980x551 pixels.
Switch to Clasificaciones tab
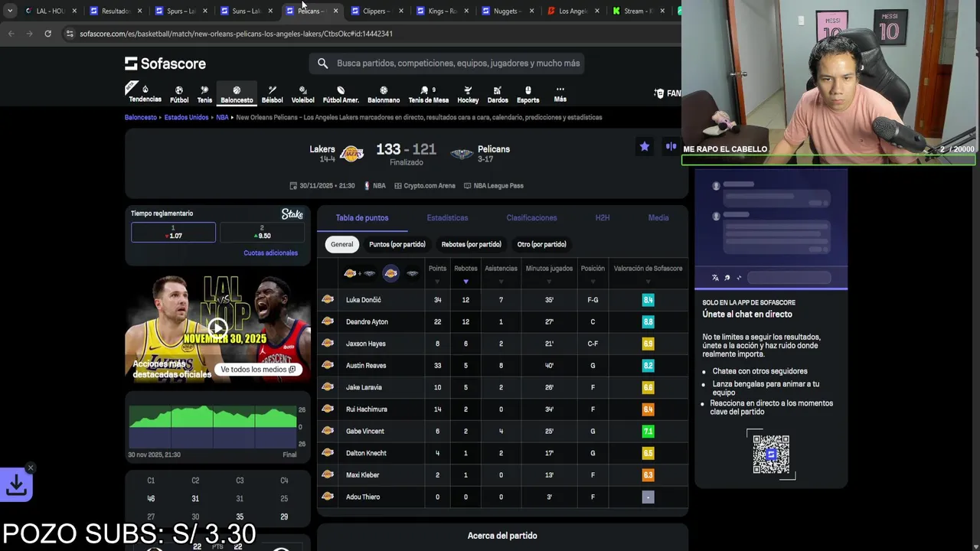[x=531, y=218]
